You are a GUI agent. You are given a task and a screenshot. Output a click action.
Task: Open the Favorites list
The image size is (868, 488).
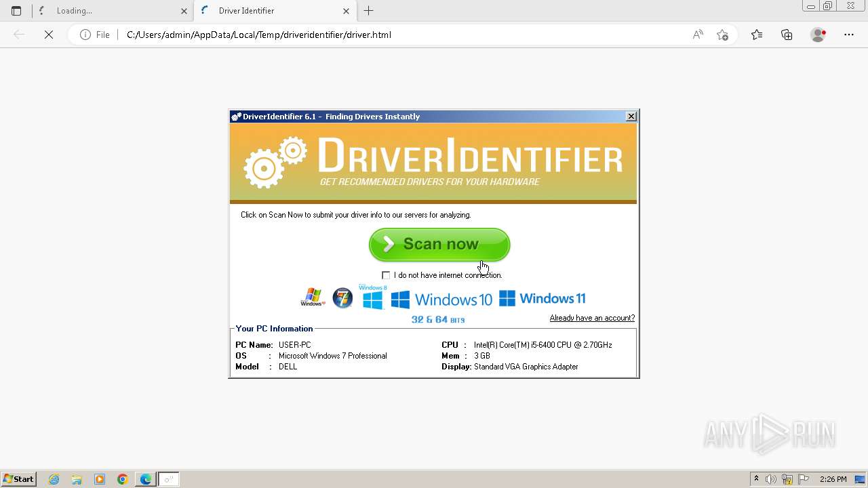point(757,35)
